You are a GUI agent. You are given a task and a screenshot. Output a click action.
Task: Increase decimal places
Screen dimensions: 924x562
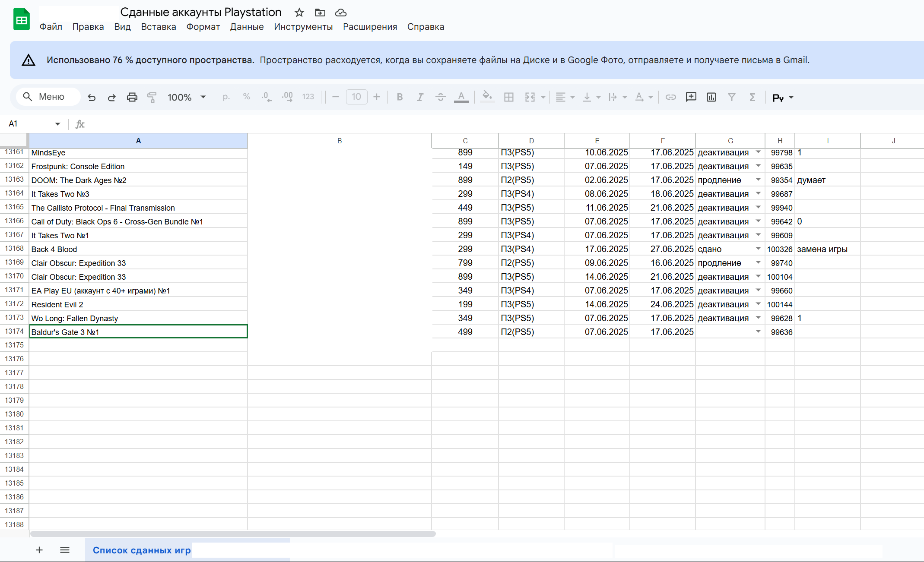coord(287,97)
